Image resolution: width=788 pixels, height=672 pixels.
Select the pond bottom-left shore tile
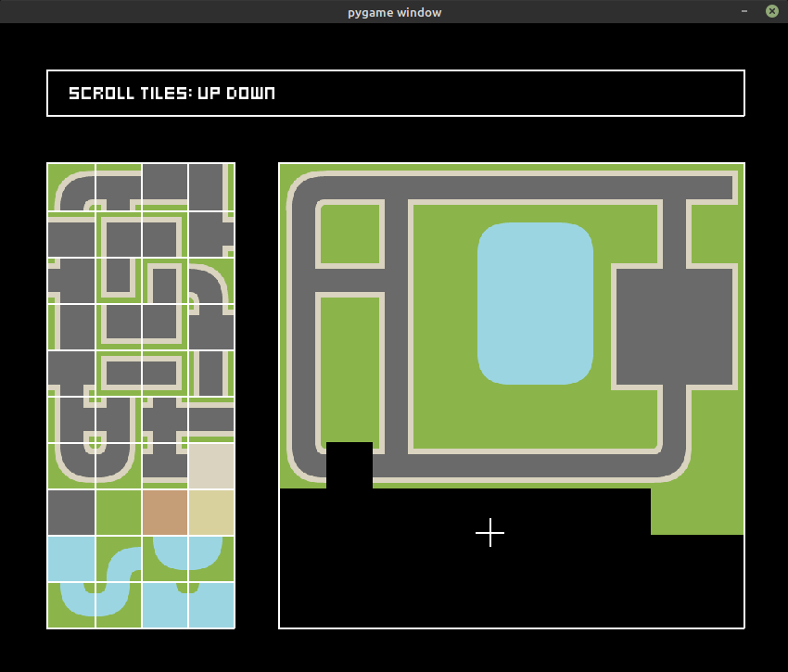click(165, 559)
